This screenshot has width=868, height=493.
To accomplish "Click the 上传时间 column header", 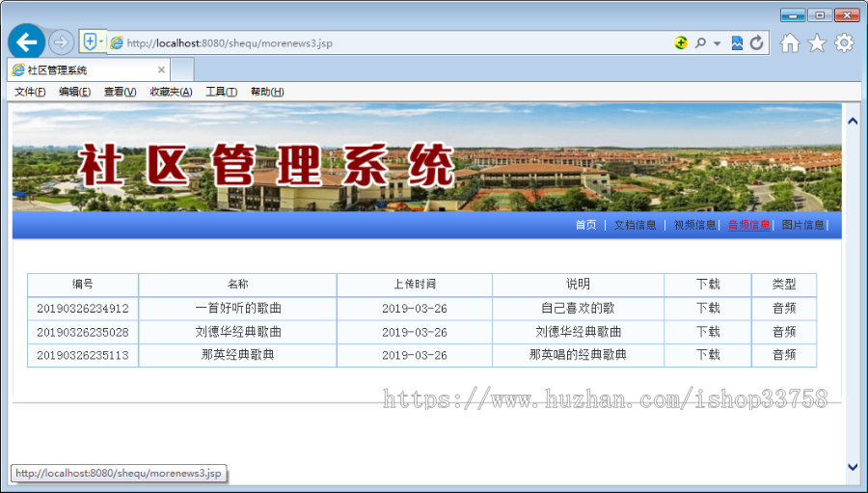I will click(x=415, y=285).
